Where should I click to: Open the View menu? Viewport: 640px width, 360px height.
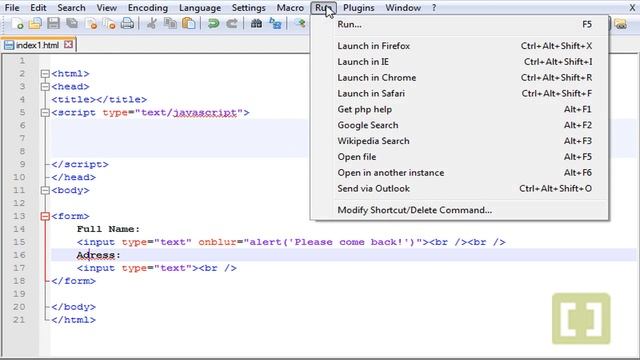click(x=107, y=8)
